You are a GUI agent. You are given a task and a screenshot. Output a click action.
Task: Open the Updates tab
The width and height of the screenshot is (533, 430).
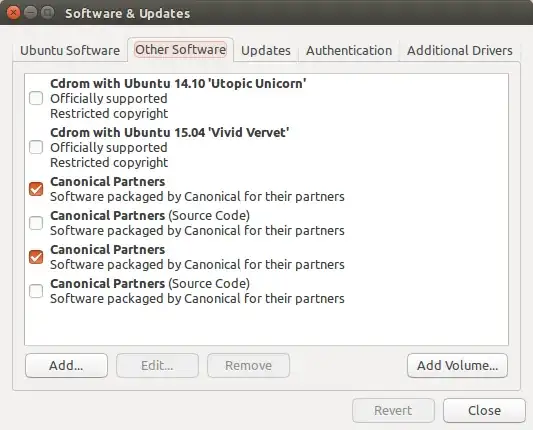point(266,50)
